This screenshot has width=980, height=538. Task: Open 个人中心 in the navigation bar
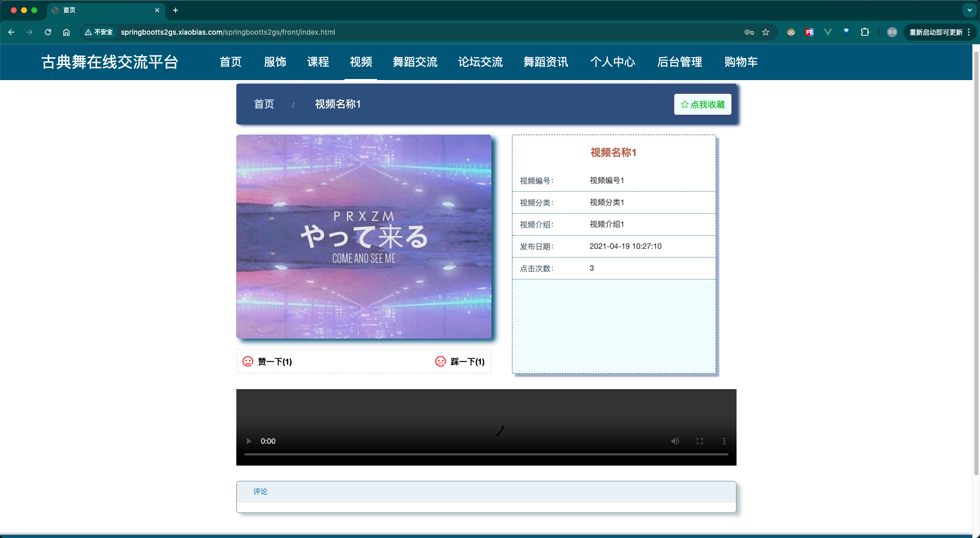612,62
